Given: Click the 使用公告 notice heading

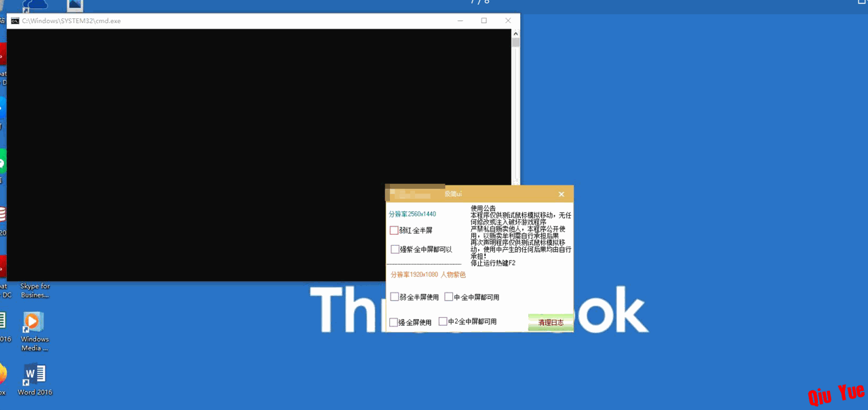Looking at the screenshot, I should click(x=484, y=208).
